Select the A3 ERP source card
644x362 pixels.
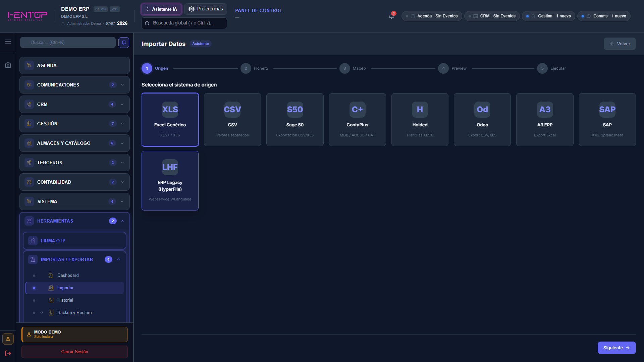545,120
